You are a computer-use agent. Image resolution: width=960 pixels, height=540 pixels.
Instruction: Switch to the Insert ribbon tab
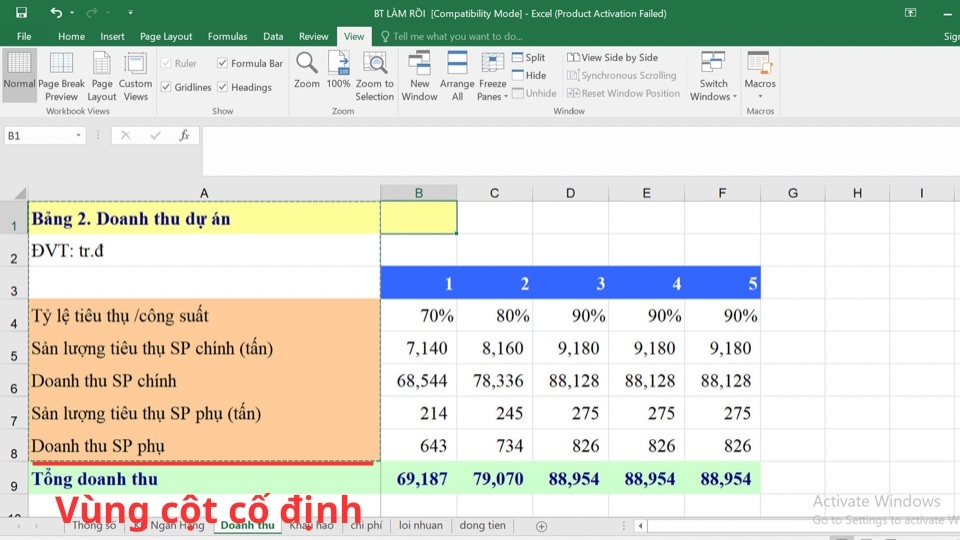112,36
